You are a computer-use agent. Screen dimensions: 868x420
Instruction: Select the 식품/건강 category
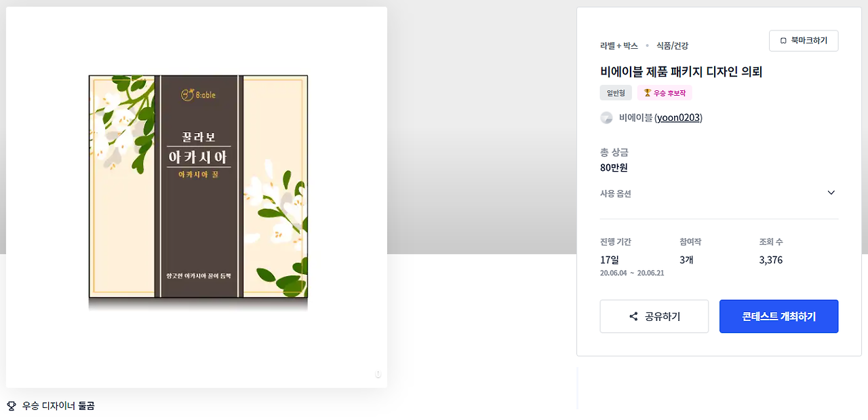672,45
